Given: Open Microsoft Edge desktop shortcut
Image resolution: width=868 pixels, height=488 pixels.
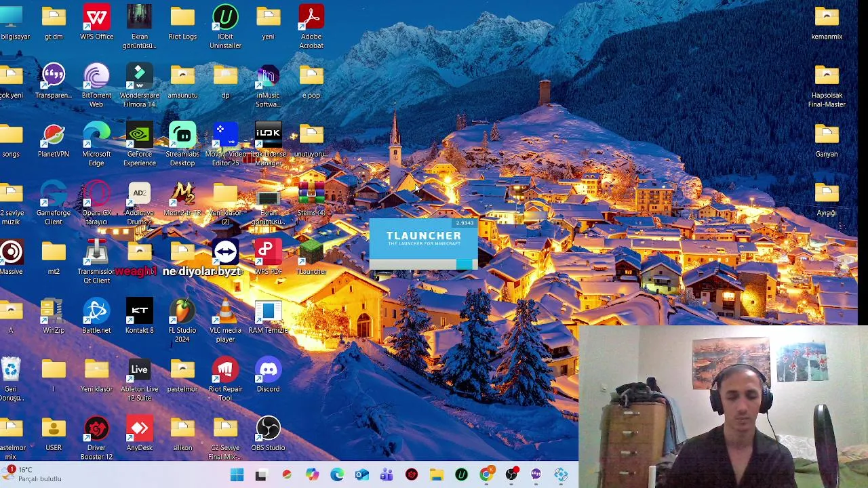Looking at the screenshot, I should [96, 145].
